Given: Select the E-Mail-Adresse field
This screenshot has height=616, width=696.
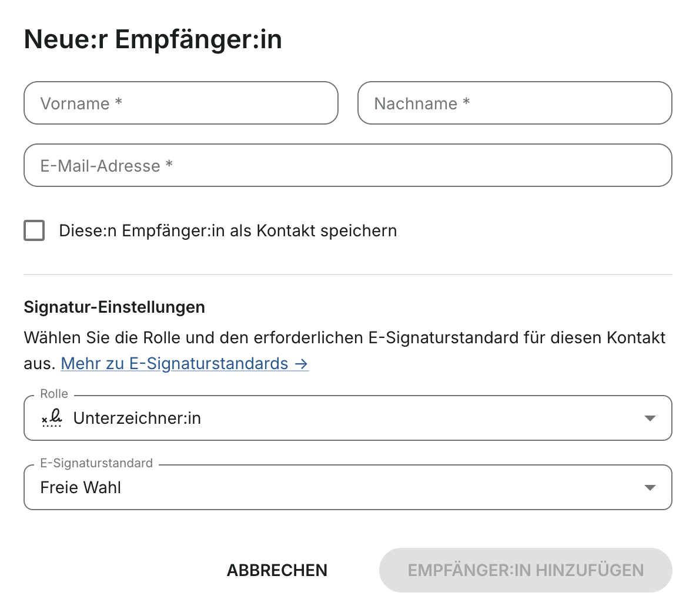Looking at the screenshot, I should click(x=348, y=165).
